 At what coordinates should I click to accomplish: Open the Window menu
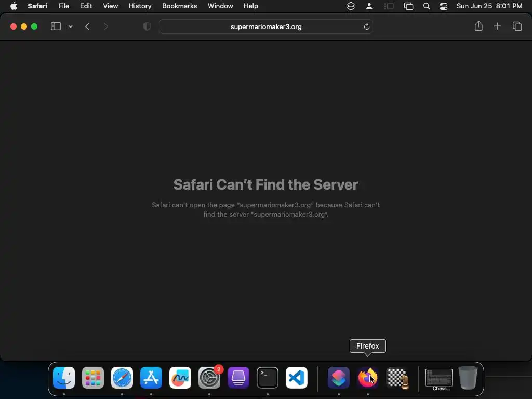pos(220,6)
